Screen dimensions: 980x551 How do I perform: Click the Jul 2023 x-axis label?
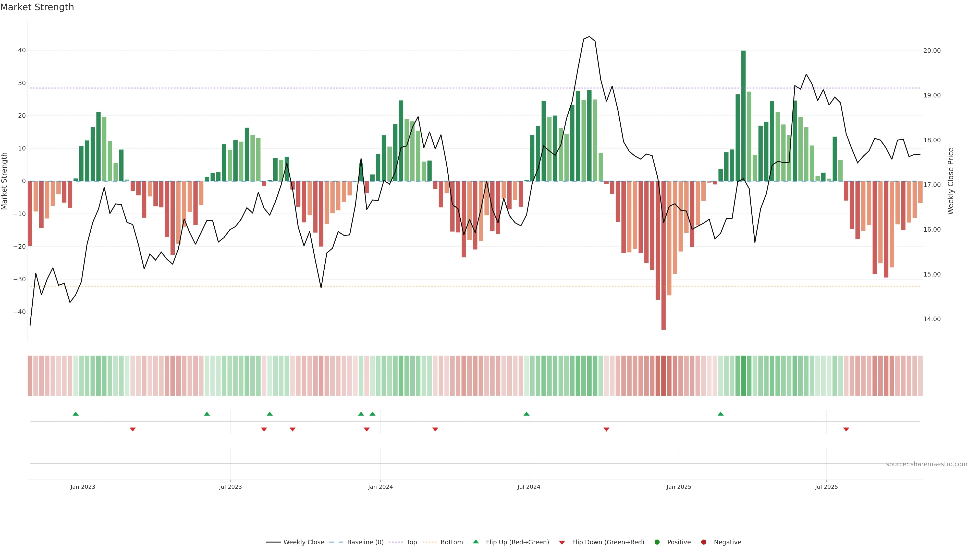coord(230,487)
